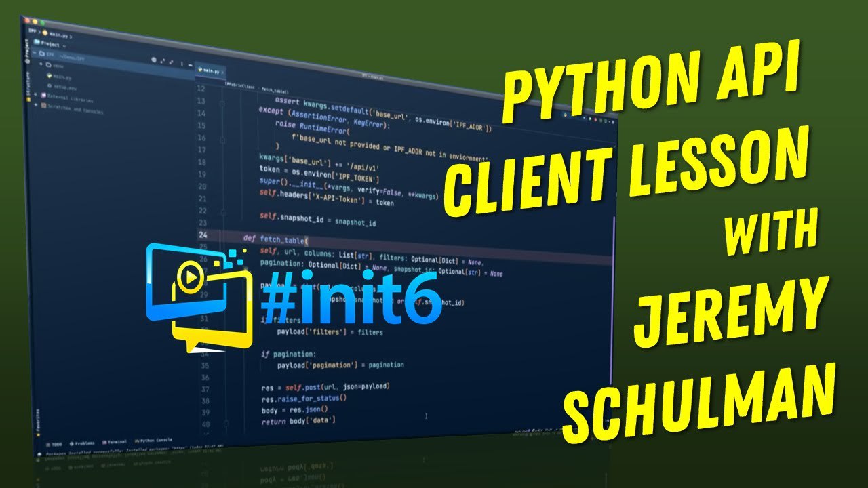Close the main.py editor tab
868x488 pixels.
[x=222, y=72]
